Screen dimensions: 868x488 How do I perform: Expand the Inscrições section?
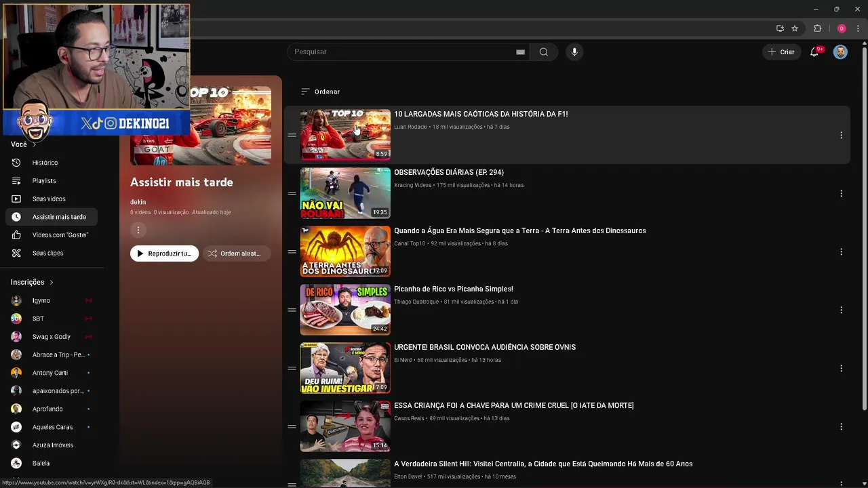(x=32, y=282)
